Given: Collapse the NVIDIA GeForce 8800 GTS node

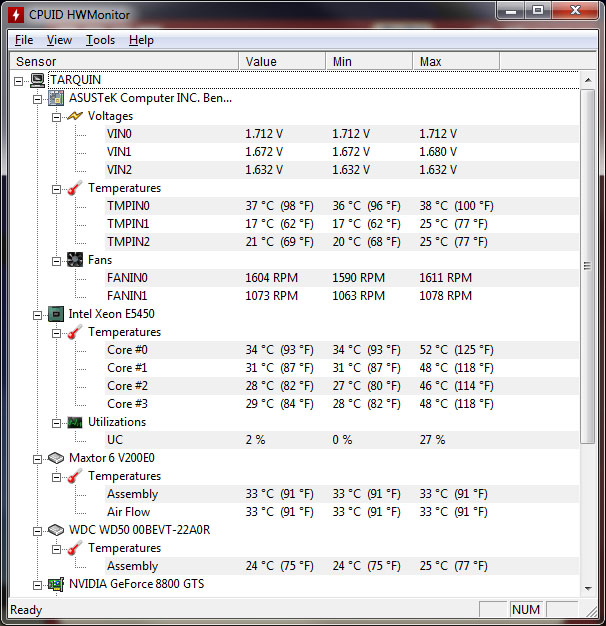Looking at the screenshot, I should point(37,586).
